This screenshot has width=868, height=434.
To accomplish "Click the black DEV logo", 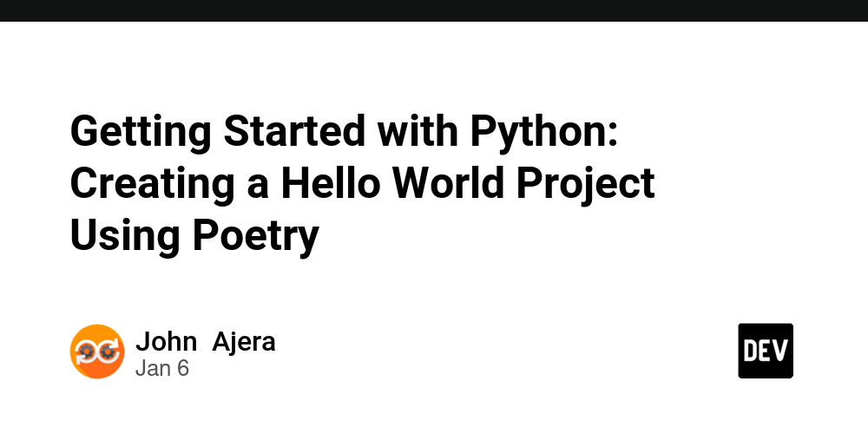I will click(766, 351).
